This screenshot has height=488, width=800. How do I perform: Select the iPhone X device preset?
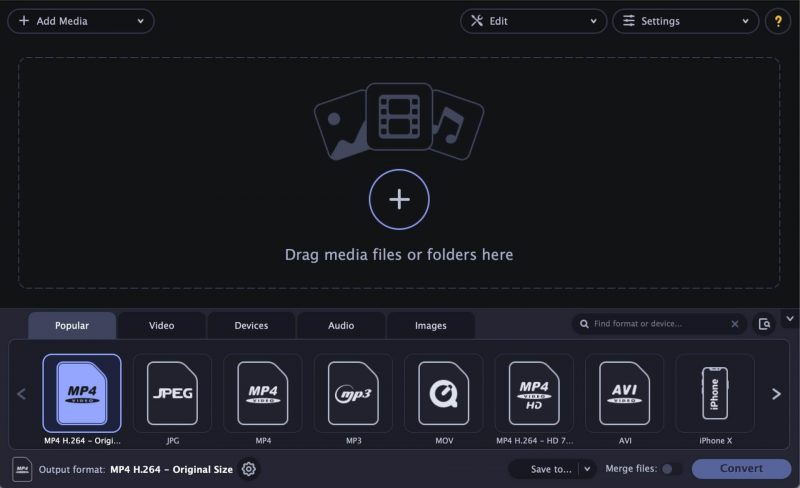(x=715, y=394)
